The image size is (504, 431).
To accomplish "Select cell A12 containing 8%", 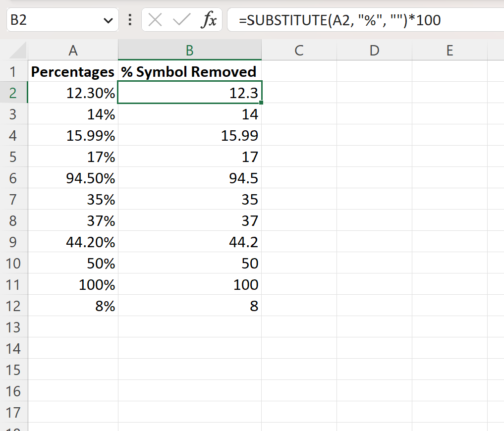I will (73, 306).
